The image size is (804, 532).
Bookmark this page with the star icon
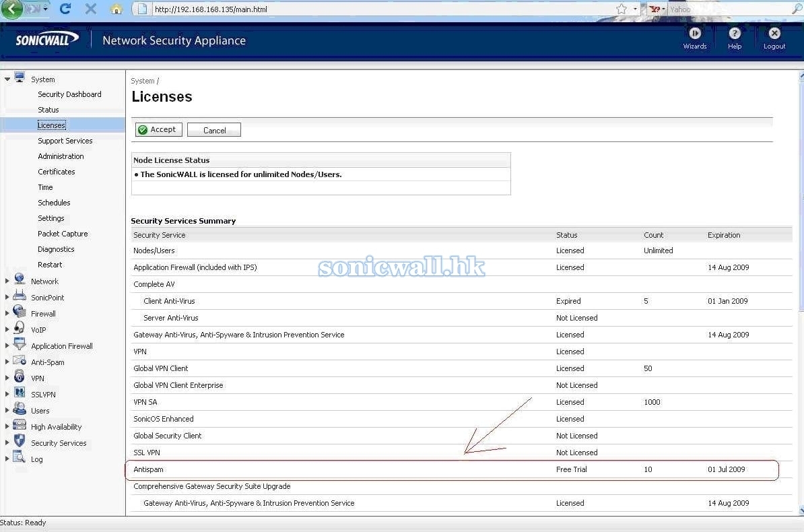tap(622, 9)
